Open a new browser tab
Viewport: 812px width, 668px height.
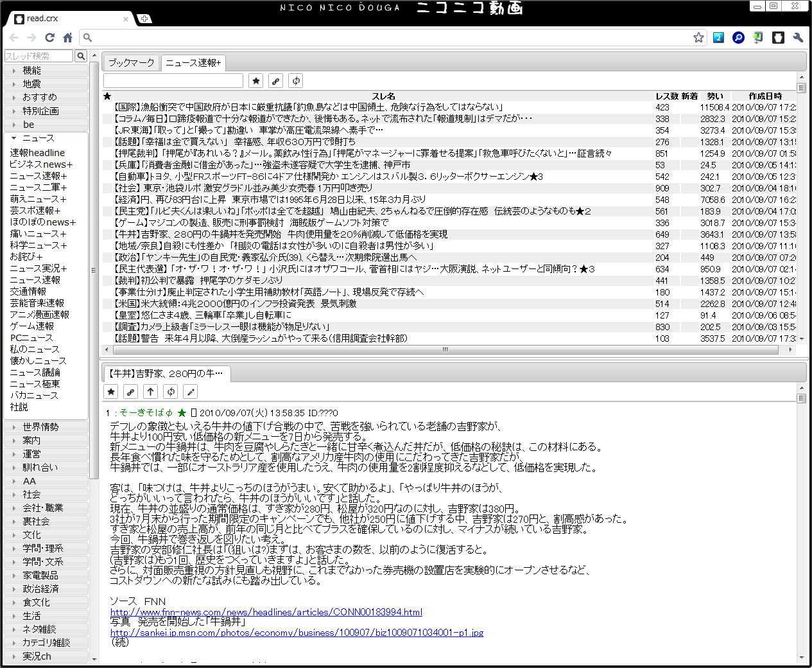(144, 19)
